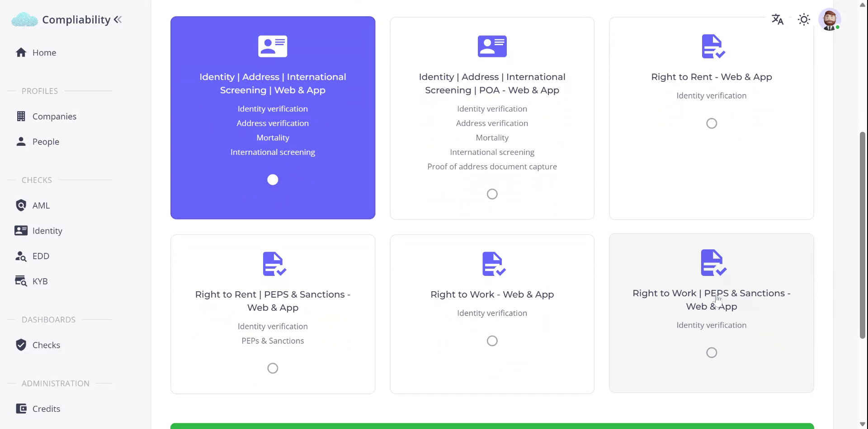Collapse the sidebar with double chevron

point(118,19)
